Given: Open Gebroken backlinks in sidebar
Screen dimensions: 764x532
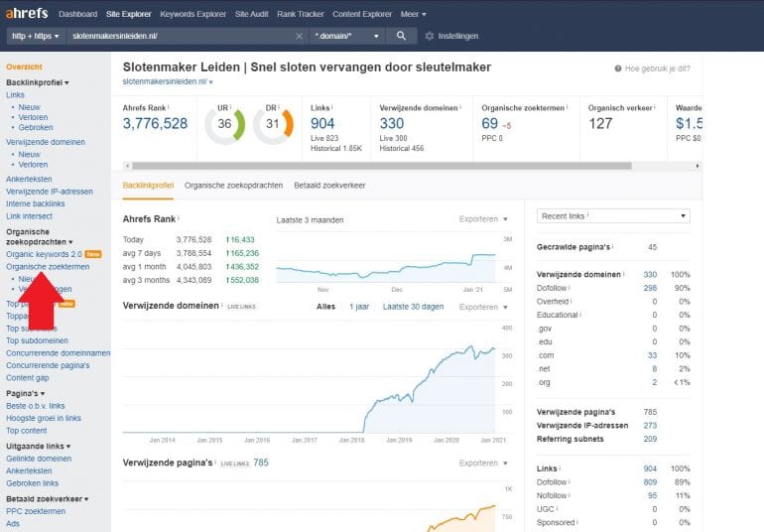Looking at the screenshot, I should (36, 127).
